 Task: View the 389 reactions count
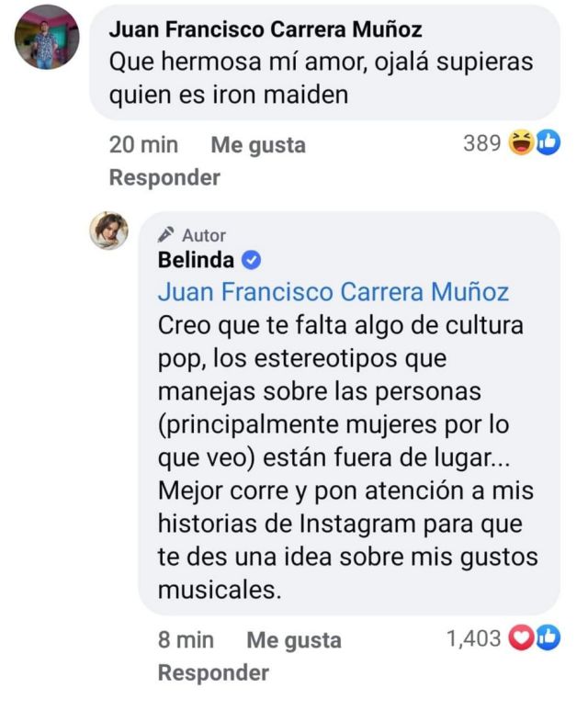pyautogui.click(x=482, y=143)
